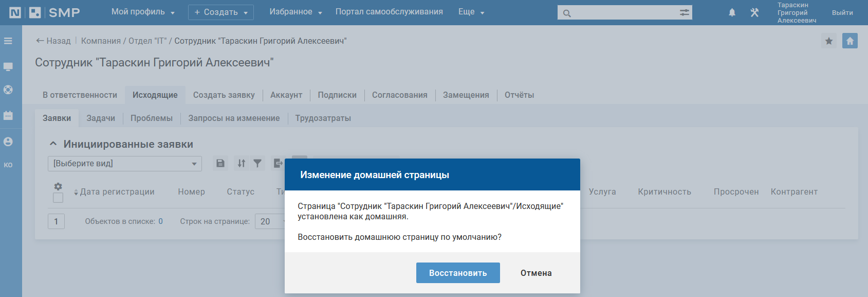This screenshot has width=868, height=297.
Task: Open the "Выберите вид" dropdown
Action: (x=125, y=164)
